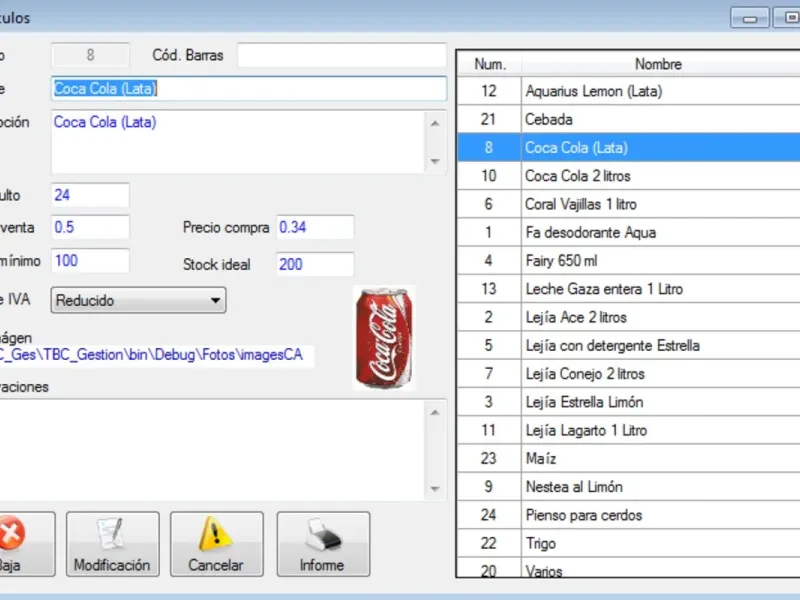The image size is (800, 600).
Task: Select the Lejía Conejo 2 litros row
Action: [x=629, y=374]
